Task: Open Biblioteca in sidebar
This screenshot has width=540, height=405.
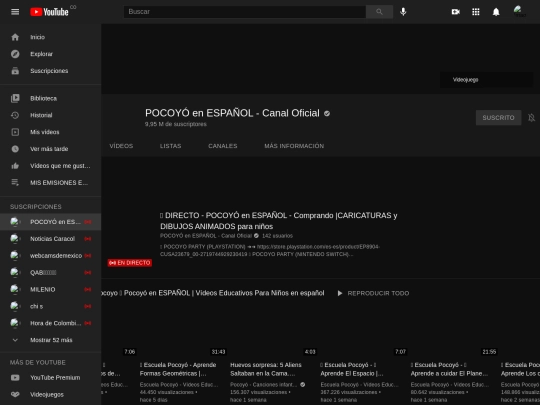Action: pyautogui.click(x=50, y=98)
